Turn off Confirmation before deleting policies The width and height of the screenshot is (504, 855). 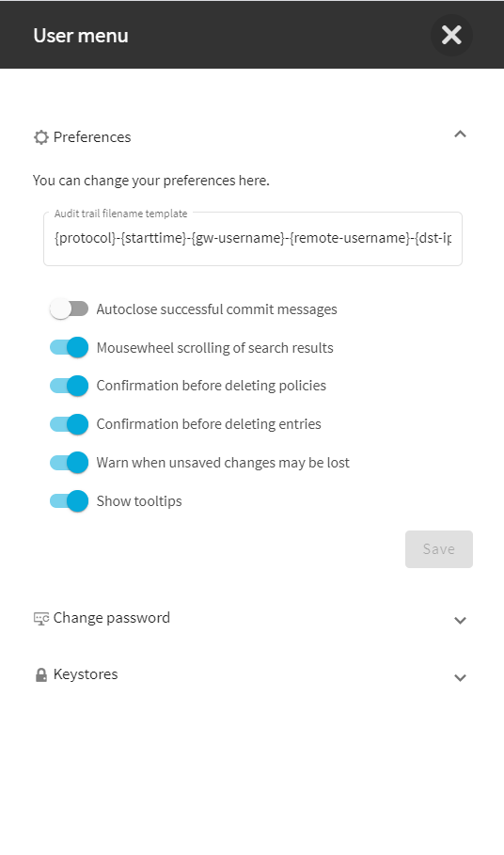click(x=69, y=386)
